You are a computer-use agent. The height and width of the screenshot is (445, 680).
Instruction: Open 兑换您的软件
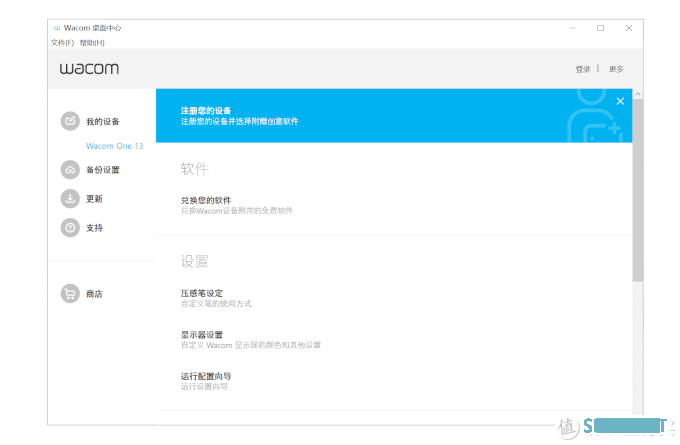pyautogui.click(x=206, y=200)
